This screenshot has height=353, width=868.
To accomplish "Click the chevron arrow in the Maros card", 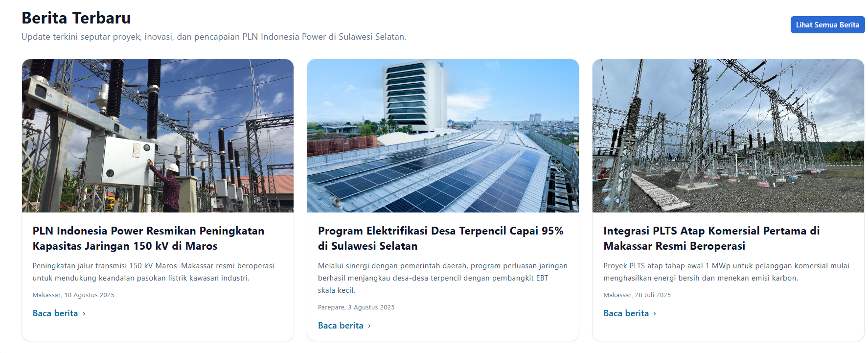I will pos(84,314).
